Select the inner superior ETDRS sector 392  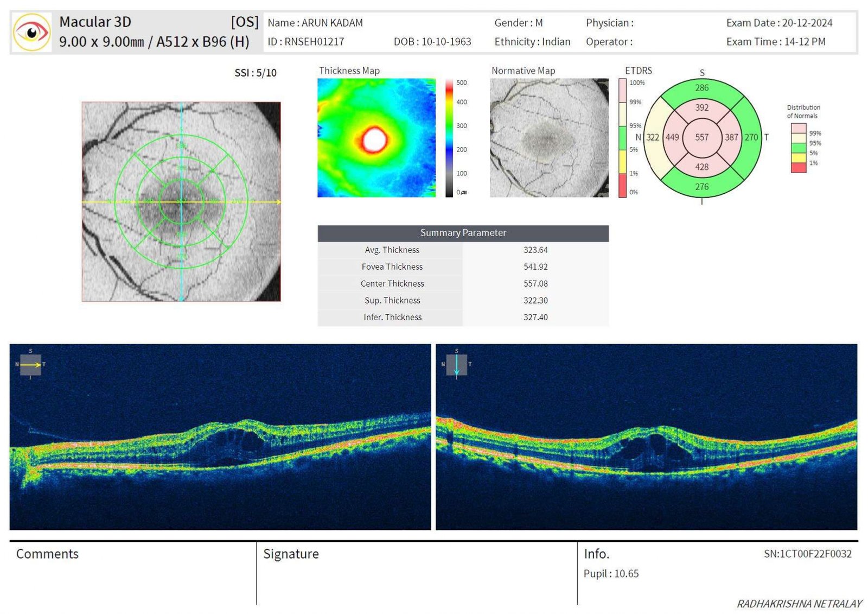(x=701, y=107)
